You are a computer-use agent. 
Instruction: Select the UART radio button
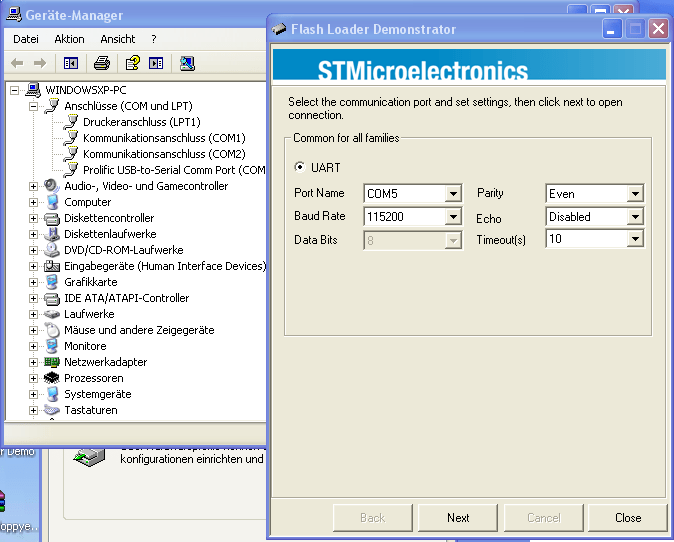(x=300, y=167)
